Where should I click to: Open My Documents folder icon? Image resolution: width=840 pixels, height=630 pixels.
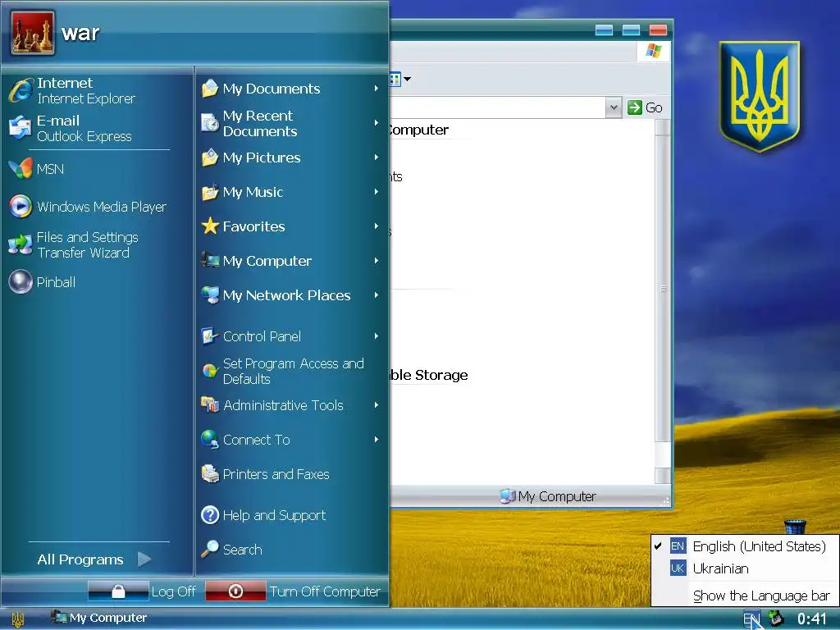point(210,89)
